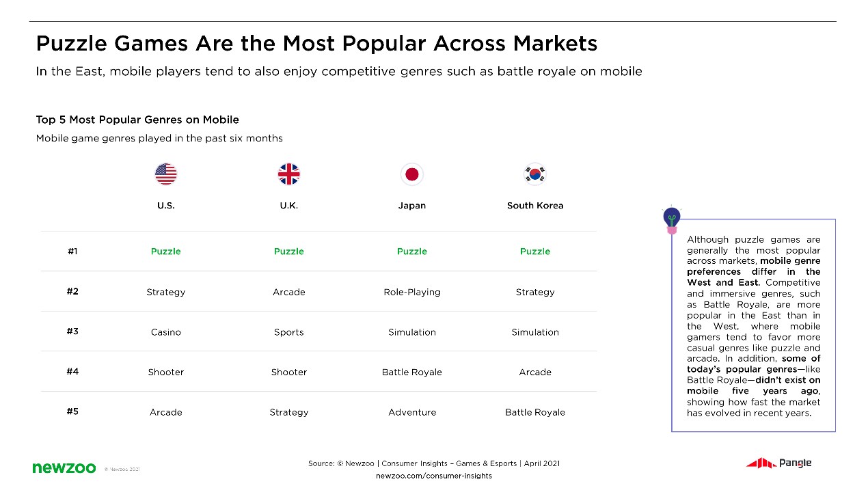Click the #5 rank row label
Image resolution: width=868 pixels, height=488 pixels.
72,411
